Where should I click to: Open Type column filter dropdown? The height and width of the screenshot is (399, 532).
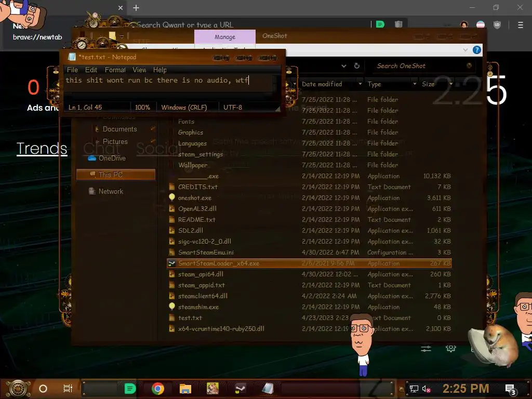415,84
